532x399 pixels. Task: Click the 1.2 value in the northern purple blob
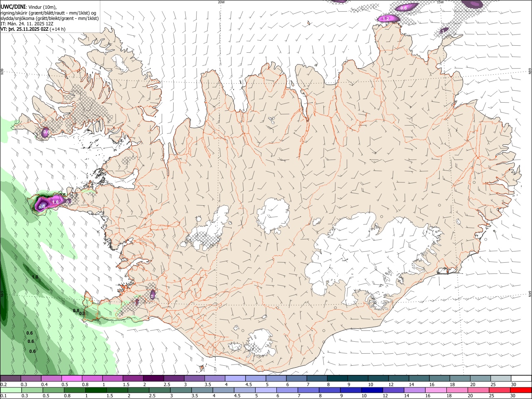386,19
